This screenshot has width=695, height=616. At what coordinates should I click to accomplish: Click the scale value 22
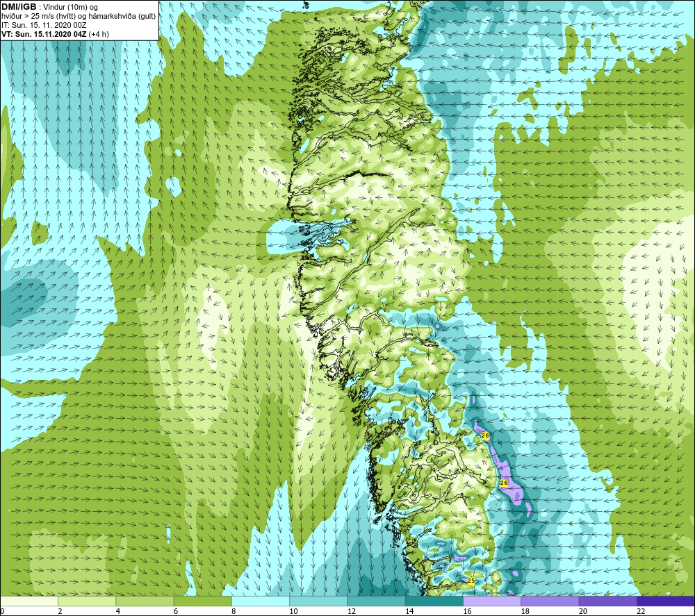click(x=641, y=612)
